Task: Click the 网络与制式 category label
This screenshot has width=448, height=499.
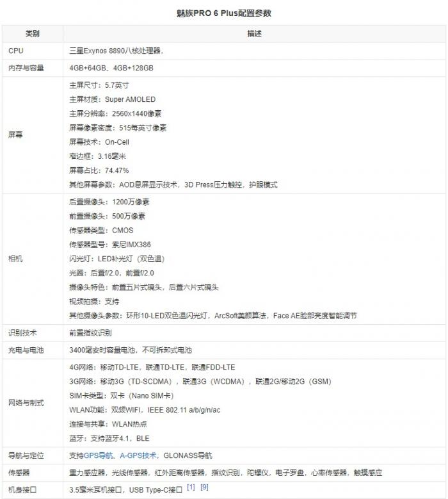Action: point(26,403)
